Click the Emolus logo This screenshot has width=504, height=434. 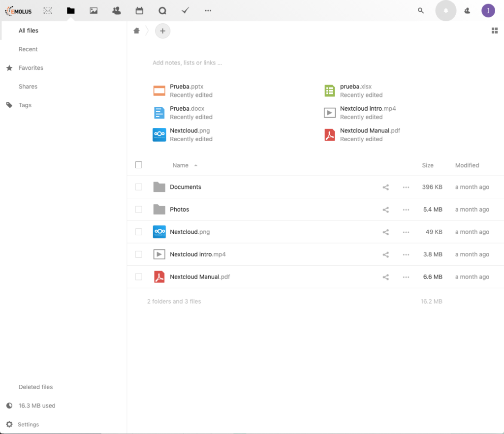coord(18,11)
